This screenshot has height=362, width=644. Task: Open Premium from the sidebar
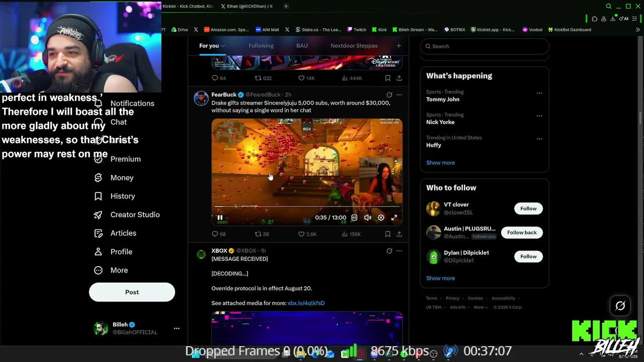(118, 159)
